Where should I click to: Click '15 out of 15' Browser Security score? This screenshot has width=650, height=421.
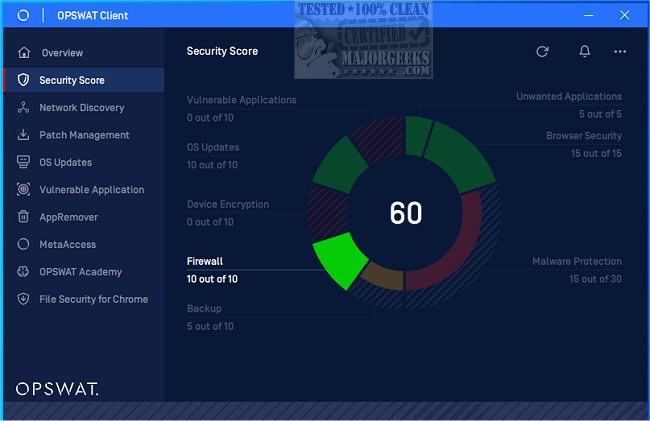(596, 153)
